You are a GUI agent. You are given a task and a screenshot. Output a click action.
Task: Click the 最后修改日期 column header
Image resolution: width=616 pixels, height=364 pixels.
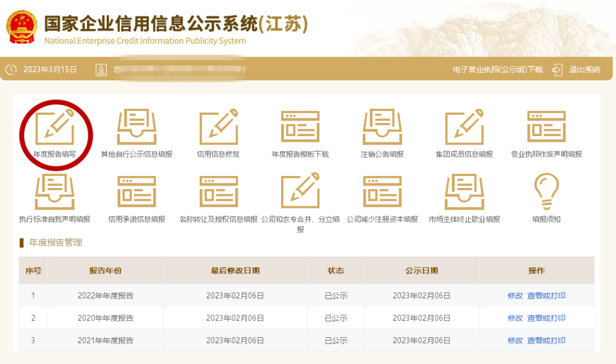coord(235,271)
